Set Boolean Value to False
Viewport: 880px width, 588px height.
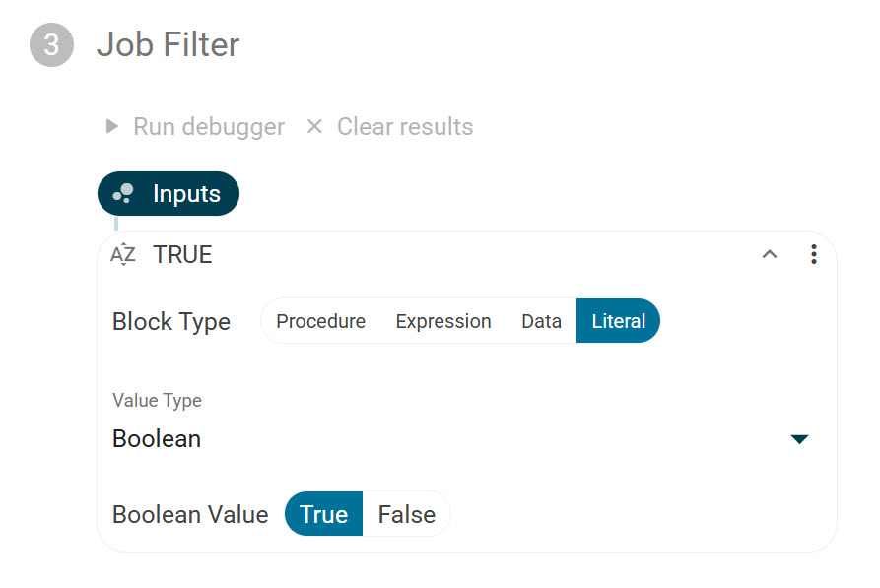406,515
